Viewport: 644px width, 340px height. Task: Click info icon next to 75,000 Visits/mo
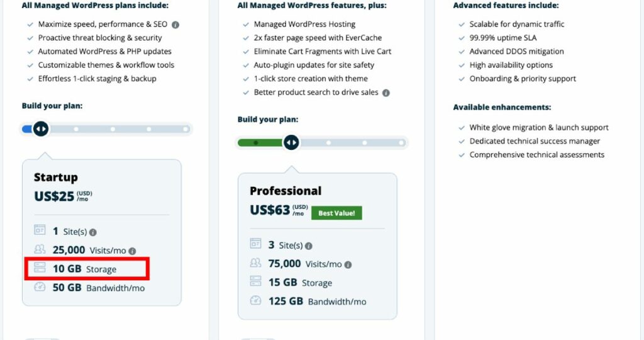pos(348,264)
